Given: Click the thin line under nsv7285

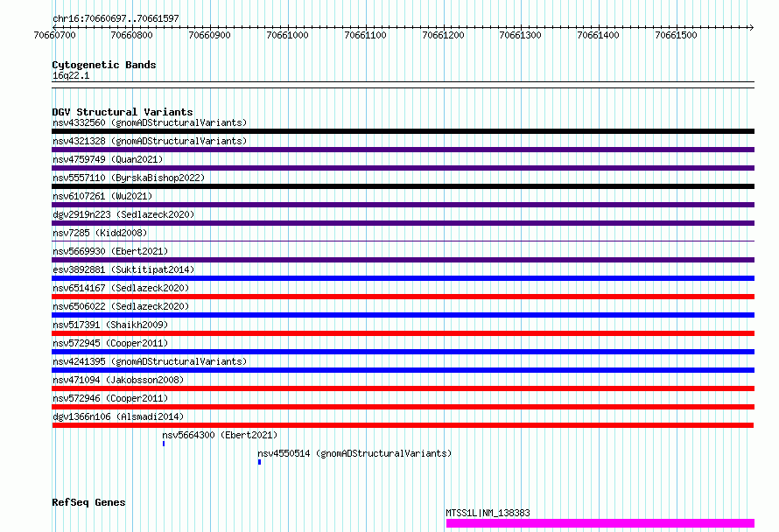Looking at the screenshot, I should (x=403, y=241).
